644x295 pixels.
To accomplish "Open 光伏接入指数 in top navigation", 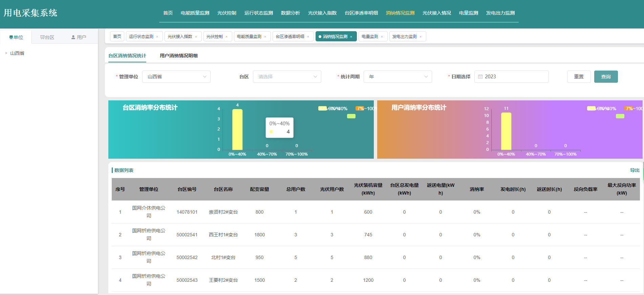I will [x=322, y=13].
